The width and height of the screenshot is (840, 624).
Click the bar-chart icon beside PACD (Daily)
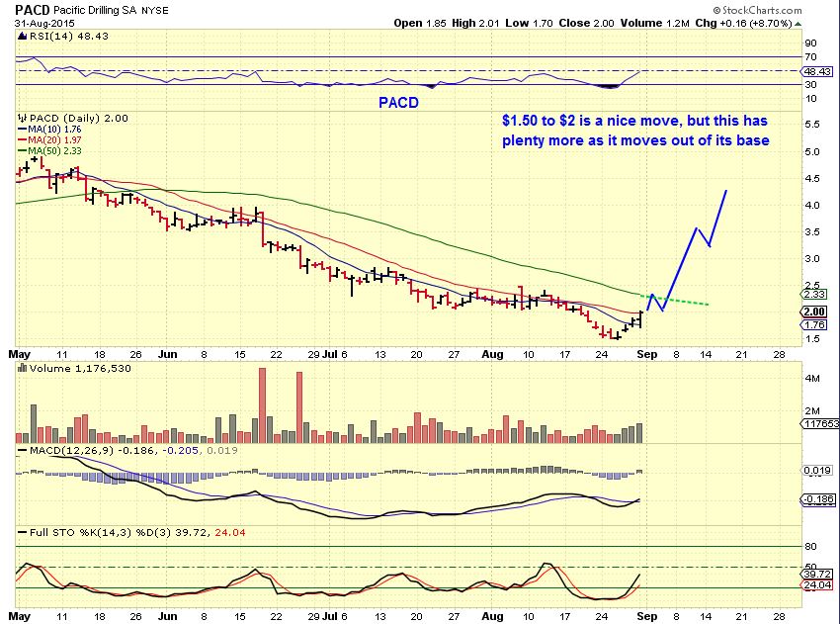[x=23, y=118]
